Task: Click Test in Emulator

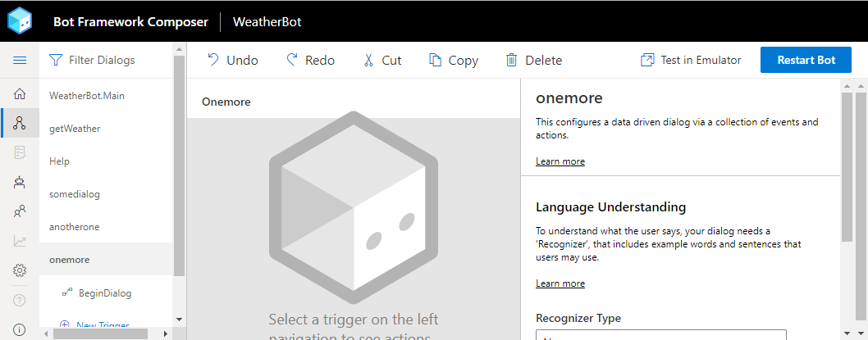Action: 691,61
